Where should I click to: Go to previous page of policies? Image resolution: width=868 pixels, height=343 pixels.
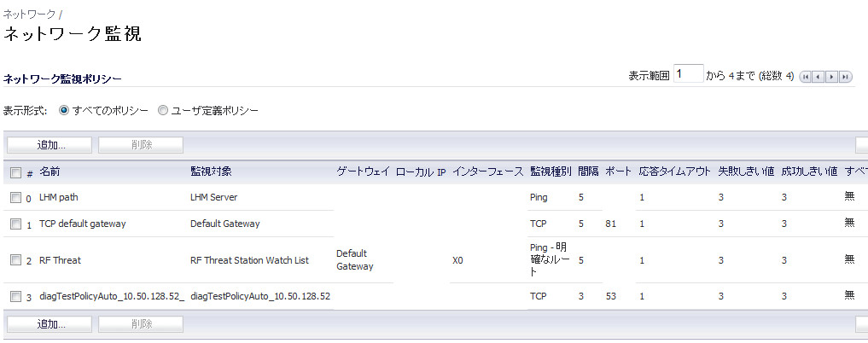point(818,76)
